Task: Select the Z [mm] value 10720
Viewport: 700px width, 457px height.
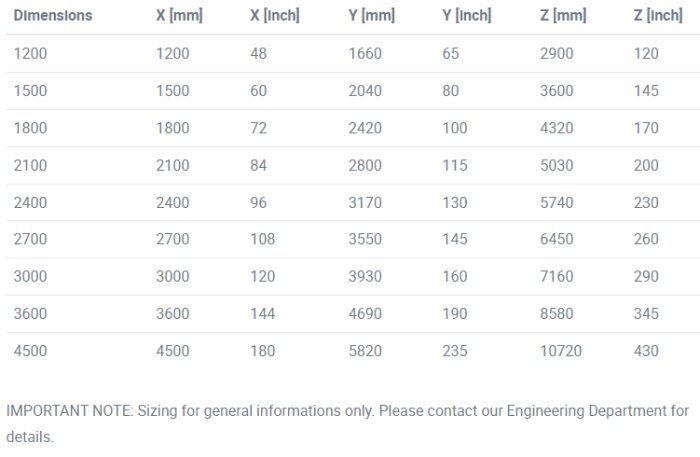Action: [x=560, y=351]
